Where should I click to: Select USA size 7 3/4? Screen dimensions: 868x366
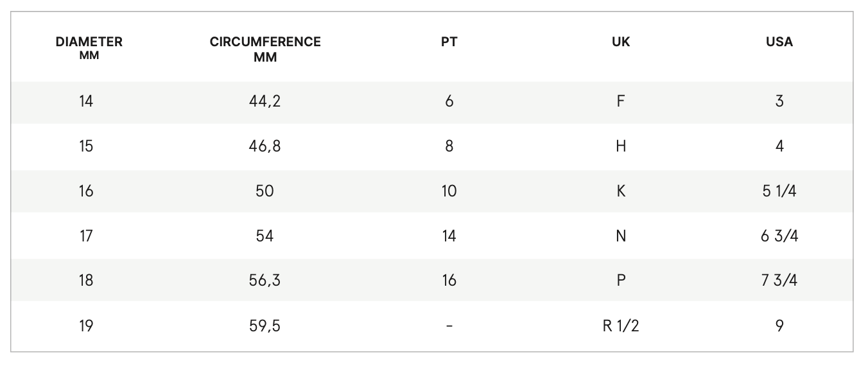(x=779, y=281)
